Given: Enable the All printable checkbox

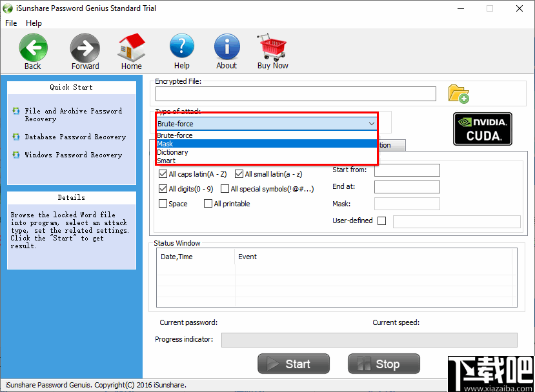Looking at the screenshot, I should click(x=208, y=204).
